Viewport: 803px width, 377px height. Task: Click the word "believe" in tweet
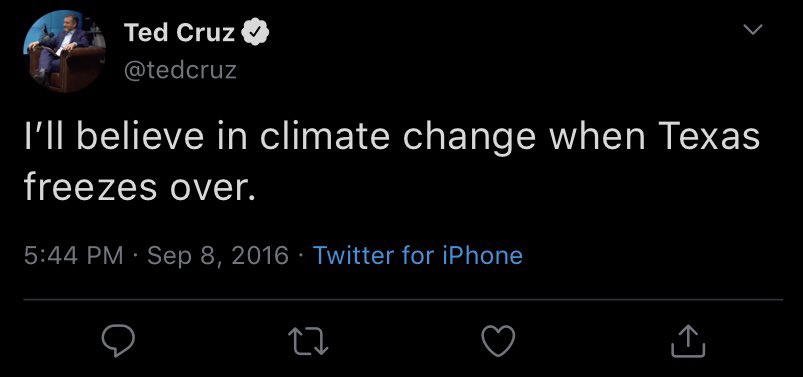point(140,135)
